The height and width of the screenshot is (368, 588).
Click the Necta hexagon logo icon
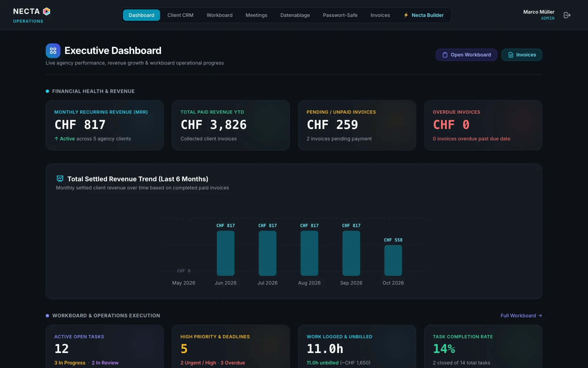(46, 11)
